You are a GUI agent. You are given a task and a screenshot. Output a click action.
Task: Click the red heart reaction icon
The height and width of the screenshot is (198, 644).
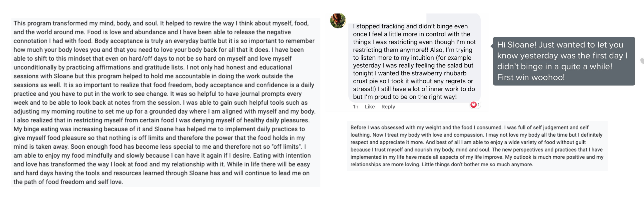click(473, 105)
